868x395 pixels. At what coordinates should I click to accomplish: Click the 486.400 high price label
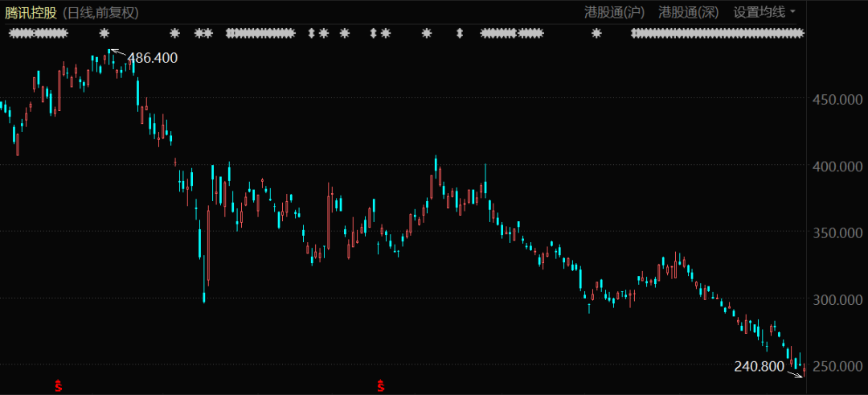(153, 58)
